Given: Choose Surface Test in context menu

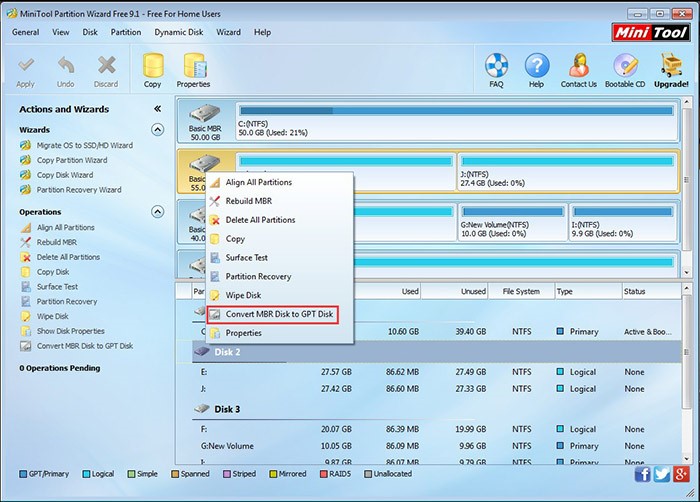Looking at the screenshot, I should [x=280, y=257].
